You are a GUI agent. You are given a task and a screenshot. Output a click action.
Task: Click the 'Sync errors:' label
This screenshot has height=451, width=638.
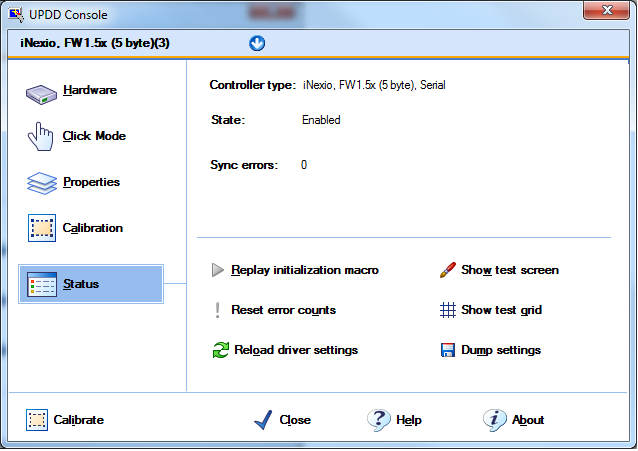tap(244, 165)
